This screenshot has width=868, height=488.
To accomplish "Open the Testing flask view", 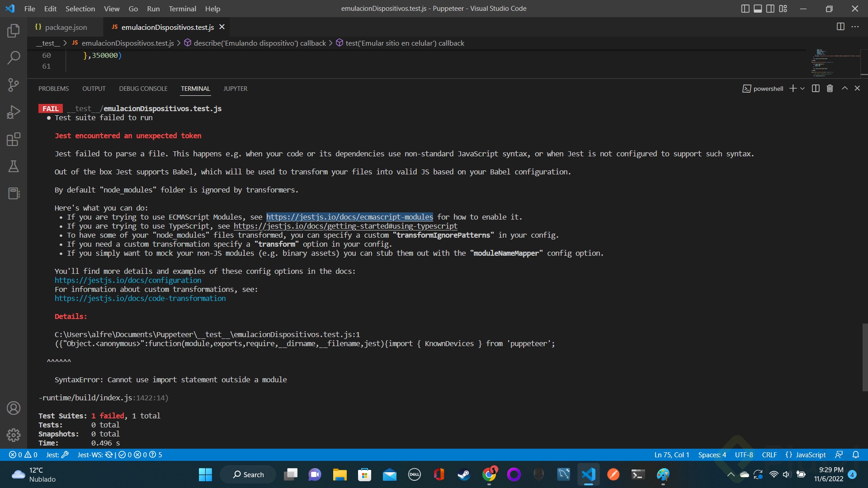I will coord(14,166).
